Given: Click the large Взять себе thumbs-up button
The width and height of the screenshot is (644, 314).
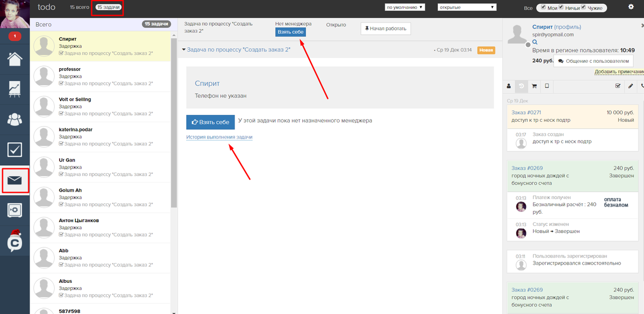Looking at the screenshot, I should pyautogui.click(x=210, y=122).
